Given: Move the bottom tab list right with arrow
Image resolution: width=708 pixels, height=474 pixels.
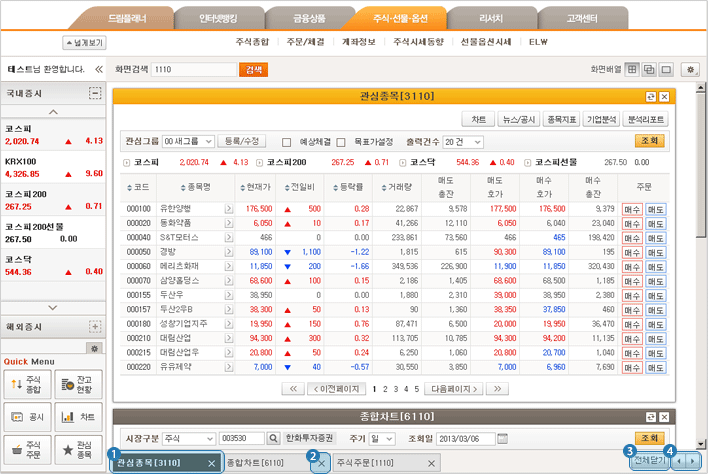Looking at the screenshot, I should click(x=692, y=461).
